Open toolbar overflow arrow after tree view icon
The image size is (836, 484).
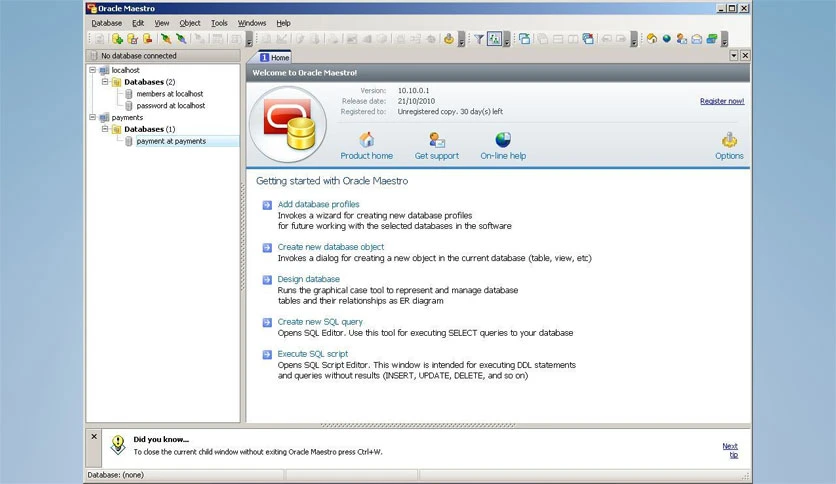pos(506,39)
